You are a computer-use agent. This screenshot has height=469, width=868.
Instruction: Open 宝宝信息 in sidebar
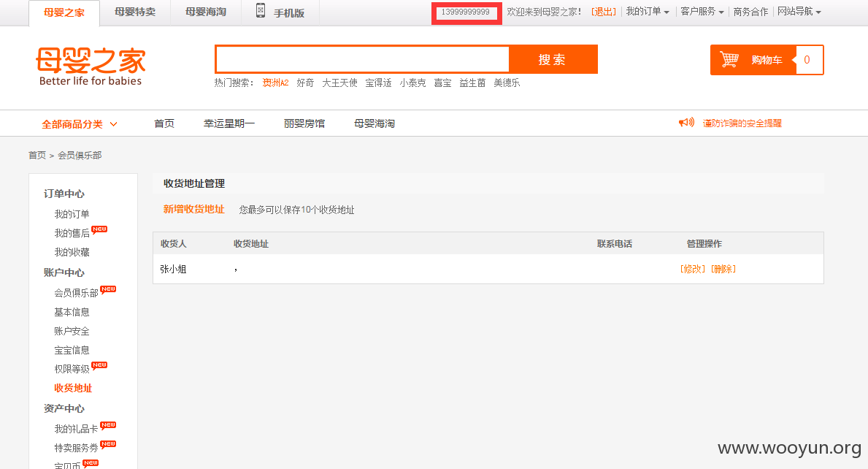pyautogui.click(x=72, y=350)
